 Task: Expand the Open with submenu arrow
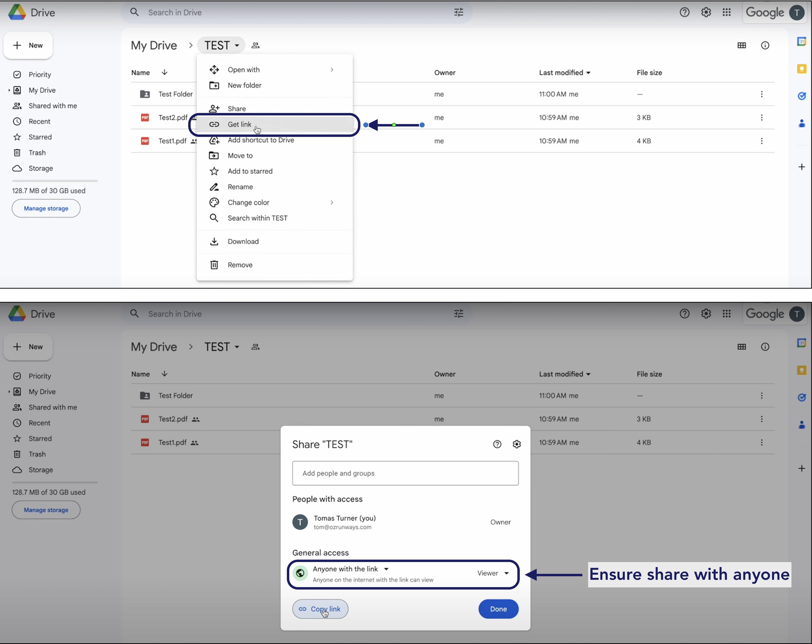coord(332,70)
